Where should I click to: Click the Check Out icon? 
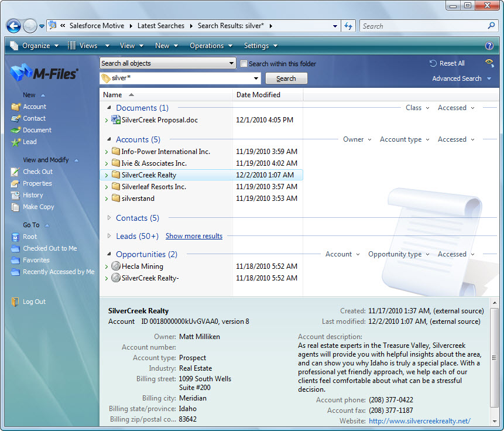(15, 172)
